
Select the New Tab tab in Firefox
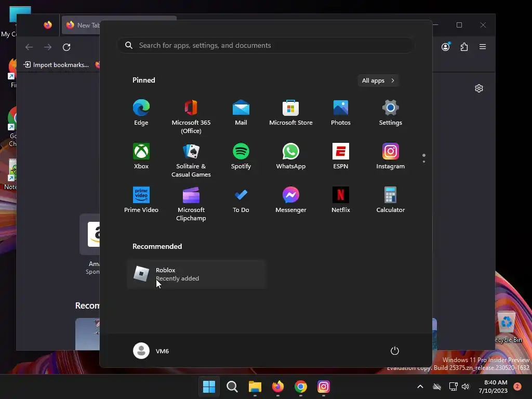pos(82,25)
